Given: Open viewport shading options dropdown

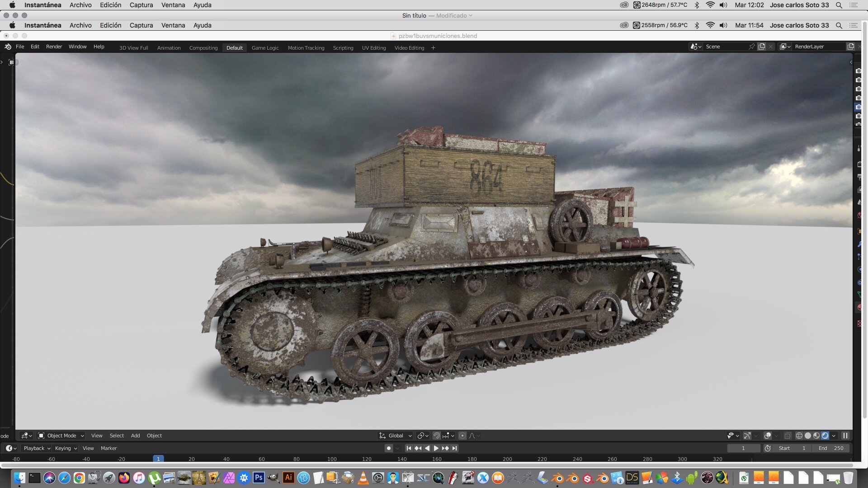Looking at the screenshot, I should click(x=834, y=436).
